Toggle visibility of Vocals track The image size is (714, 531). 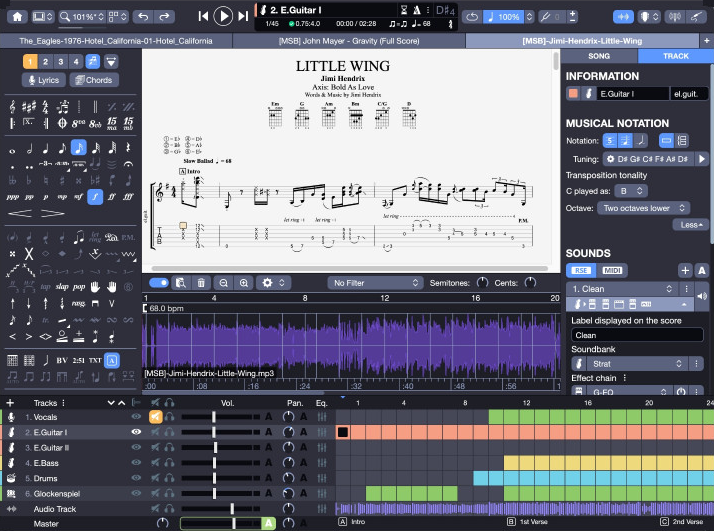coord(136,417)
